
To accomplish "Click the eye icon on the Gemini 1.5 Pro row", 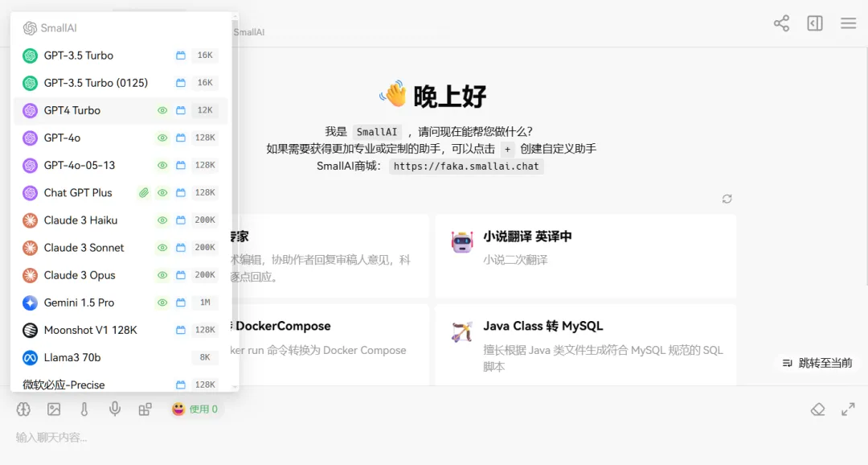I will [162, 302].
